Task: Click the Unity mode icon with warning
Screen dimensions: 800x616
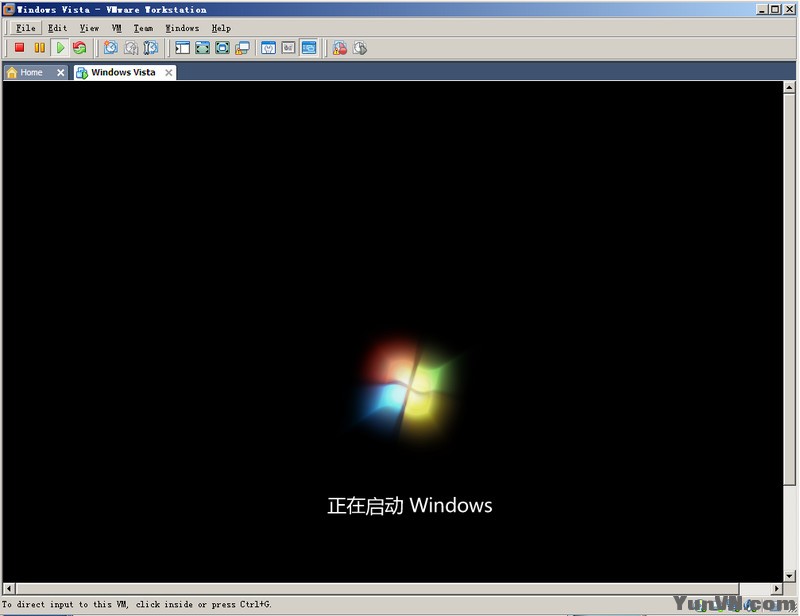Action: coord(242,48)
